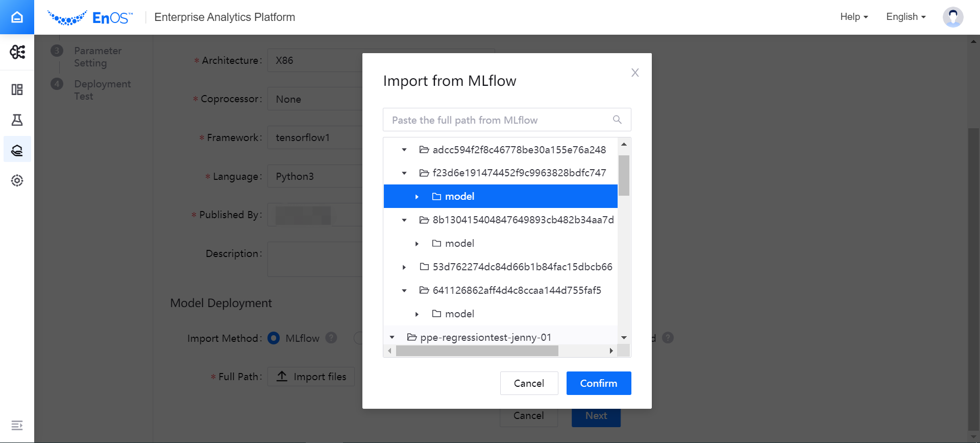Click the EnOS logo
This screenshot has height=443, width=980.
tap(90, 17)
